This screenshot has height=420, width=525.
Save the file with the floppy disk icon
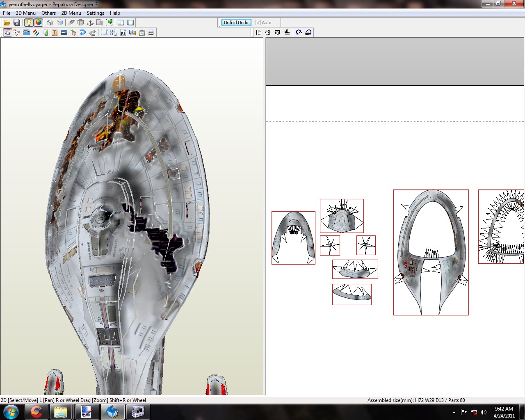pyautogui.click(x=17, y=23)
